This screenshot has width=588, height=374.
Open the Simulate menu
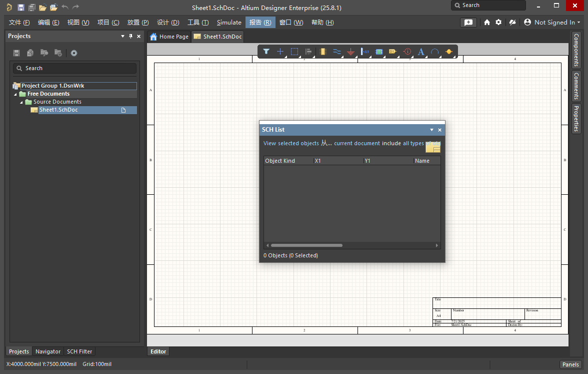pyautogui.click(x=229, y=22)
